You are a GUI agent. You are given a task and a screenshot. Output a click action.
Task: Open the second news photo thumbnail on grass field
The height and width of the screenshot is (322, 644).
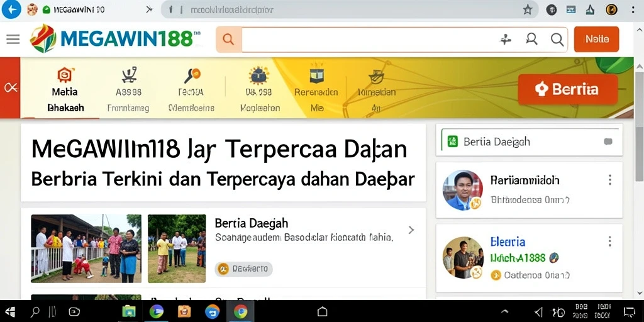pos(177,248)
